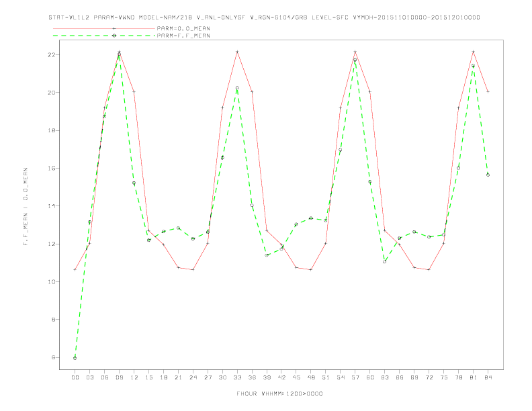Click the x-axis tick label 48
532x411 pixels.
pos(311,377)
